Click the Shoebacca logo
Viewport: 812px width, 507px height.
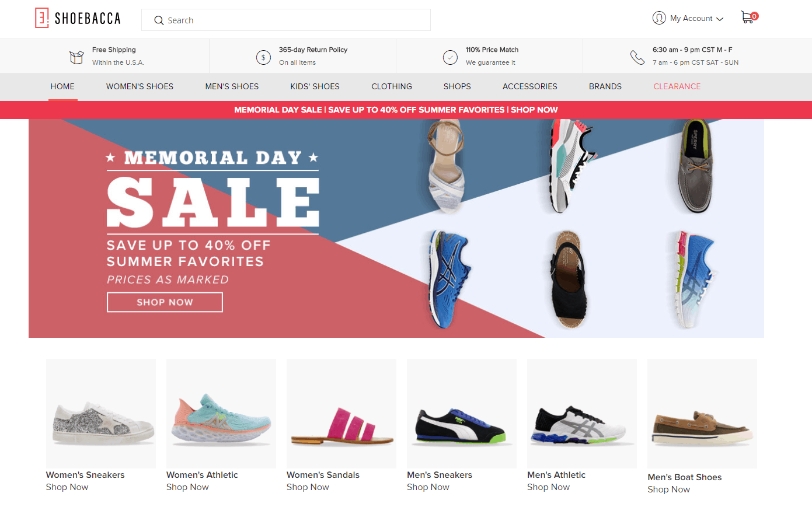click(x=78, y=18)
